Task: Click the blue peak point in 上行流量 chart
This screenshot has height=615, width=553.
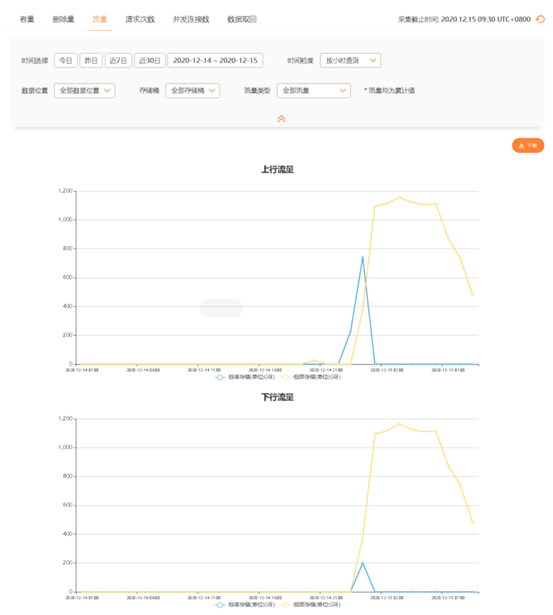Action: coord(362,258)
